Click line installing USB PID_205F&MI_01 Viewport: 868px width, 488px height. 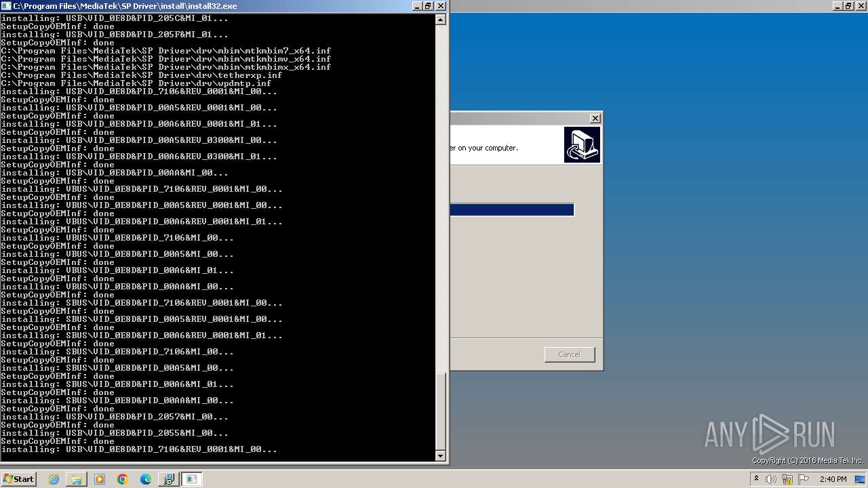(x=115, y=35)
